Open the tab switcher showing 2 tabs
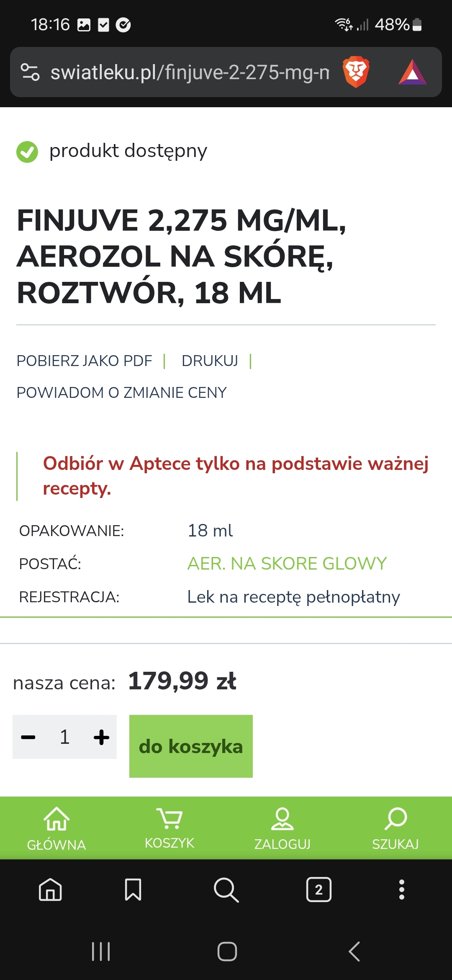Image resolution: width=452 pixels, height=980 pixels. (x=318, y=890)
